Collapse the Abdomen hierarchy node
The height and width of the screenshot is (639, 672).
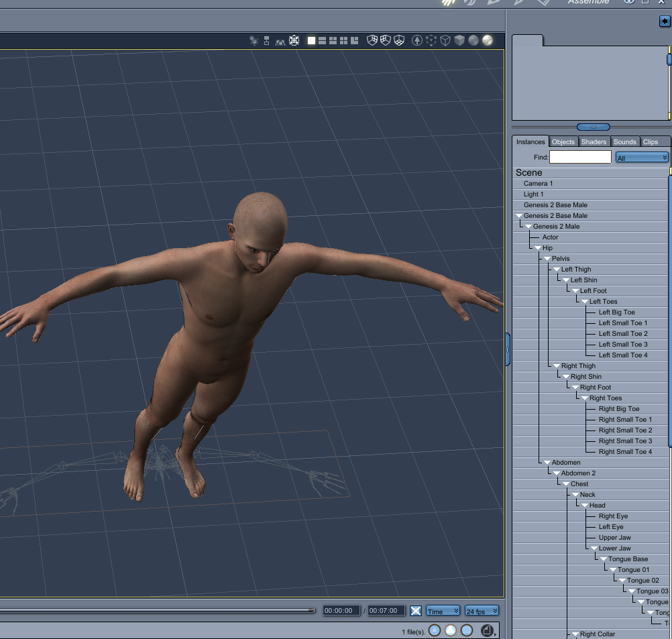coord(547,463)
